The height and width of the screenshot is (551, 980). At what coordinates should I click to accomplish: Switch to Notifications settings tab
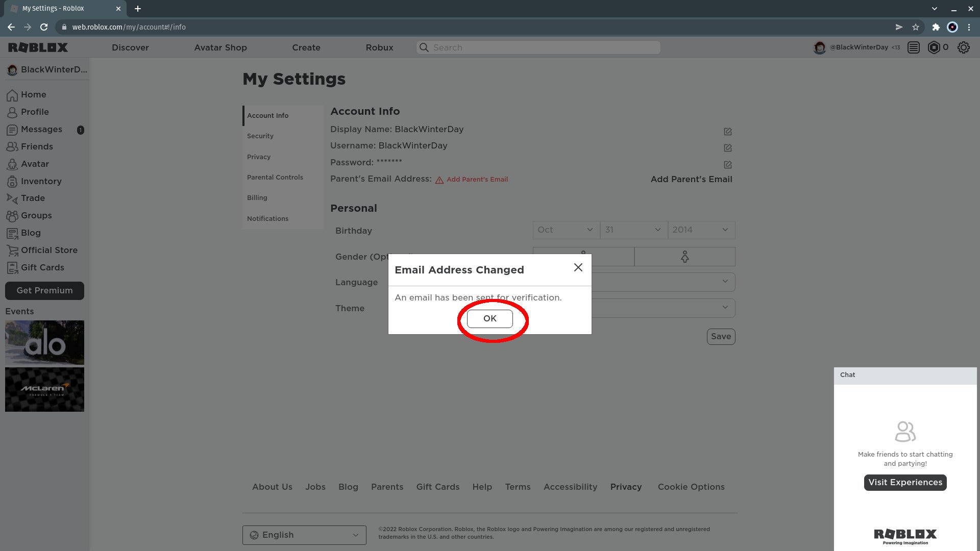tap(283, 218)
